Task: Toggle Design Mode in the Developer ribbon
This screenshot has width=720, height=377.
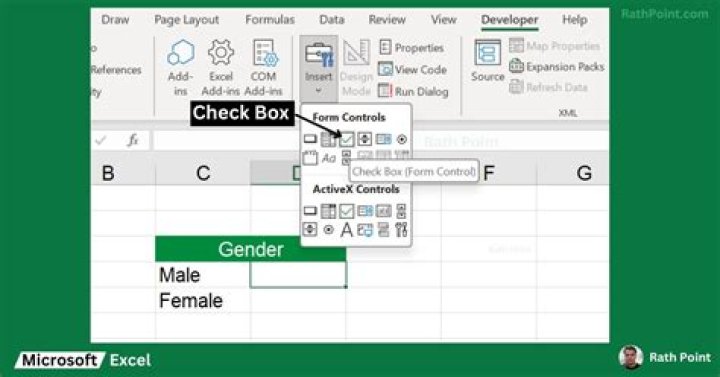Action: (x=356, y=68)
